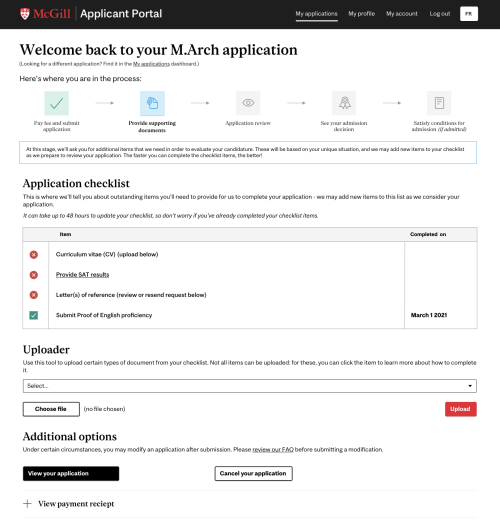Screen dimensions: 500x525
Task: Click the (no file chosen) text
Action: point(104,409)
